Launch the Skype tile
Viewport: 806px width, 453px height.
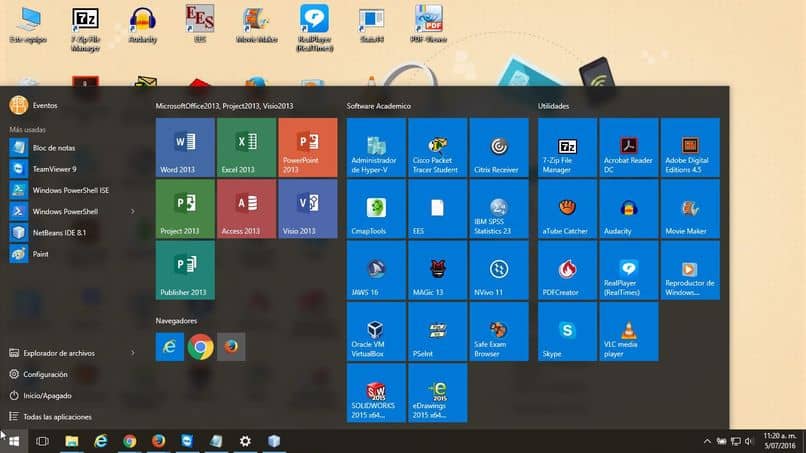(x=567, y=331)
